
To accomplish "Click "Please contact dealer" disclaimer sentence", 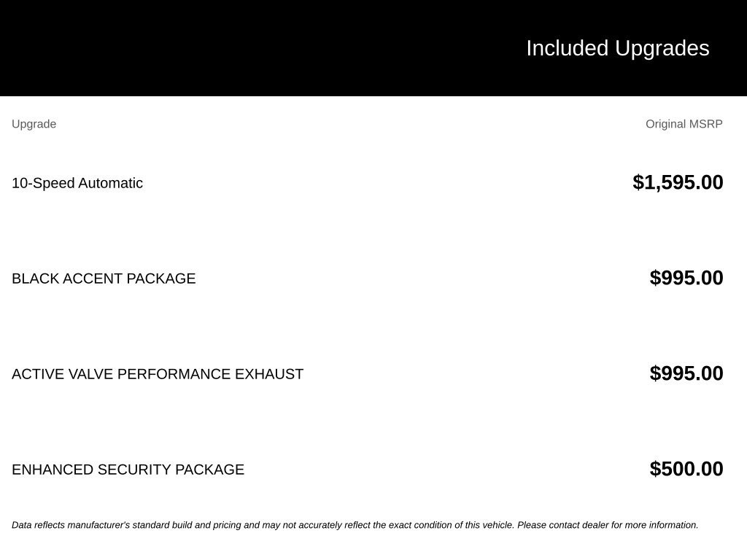I will pos(608,525).
